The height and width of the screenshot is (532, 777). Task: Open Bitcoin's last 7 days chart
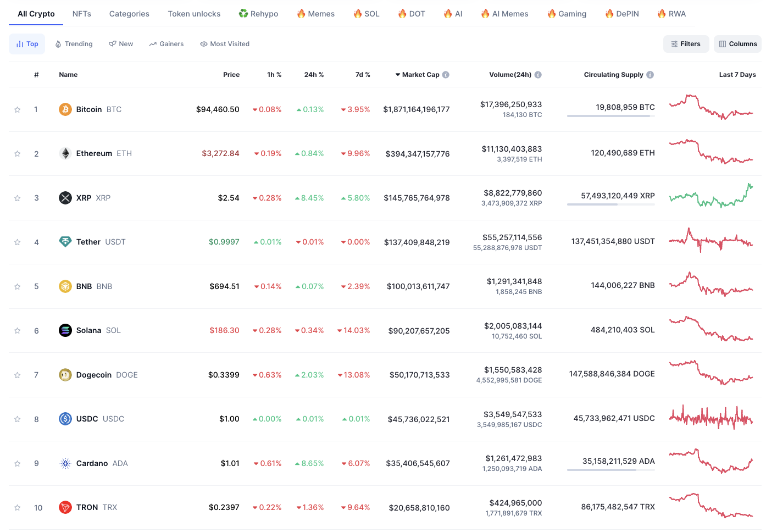(x=711, y=107)
